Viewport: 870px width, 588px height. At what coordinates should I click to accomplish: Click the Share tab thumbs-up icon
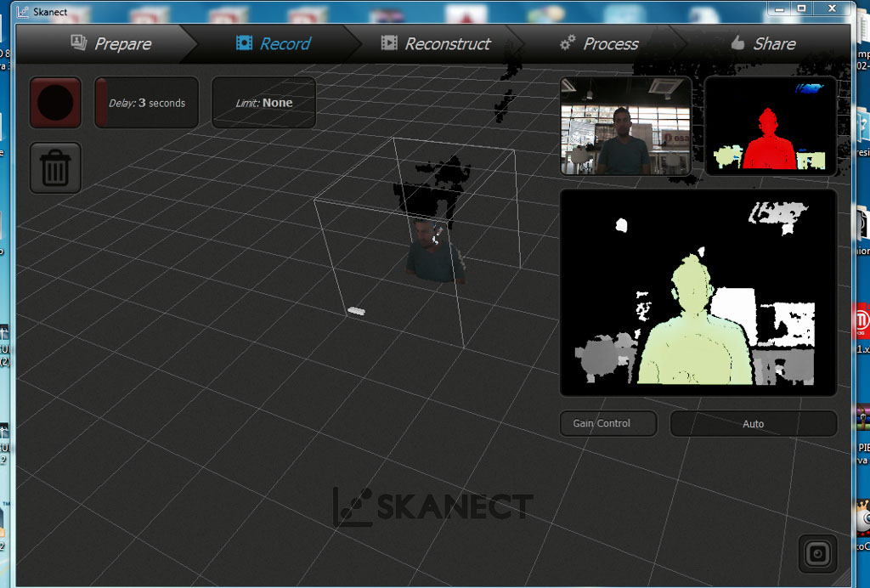737,42
